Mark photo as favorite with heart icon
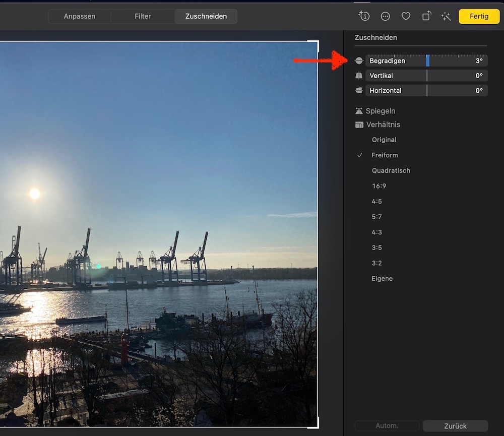This screenshot has width=504, height=436. [406, 16]
